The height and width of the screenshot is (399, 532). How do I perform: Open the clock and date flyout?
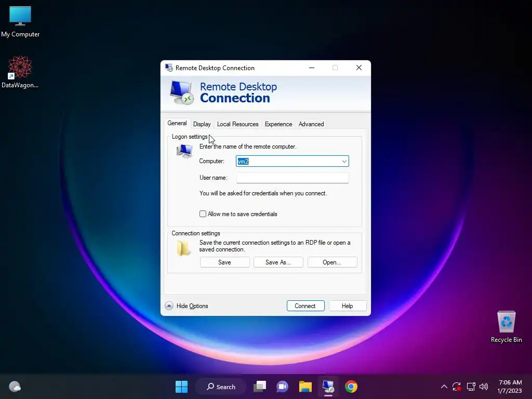(x=510, y=387)
